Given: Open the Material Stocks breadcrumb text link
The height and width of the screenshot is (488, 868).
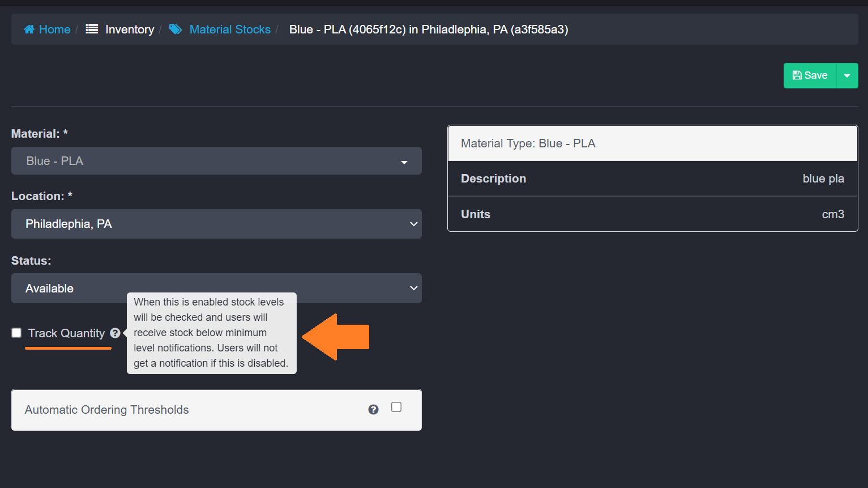Looking at the screenshot, I should click(230, 29).
